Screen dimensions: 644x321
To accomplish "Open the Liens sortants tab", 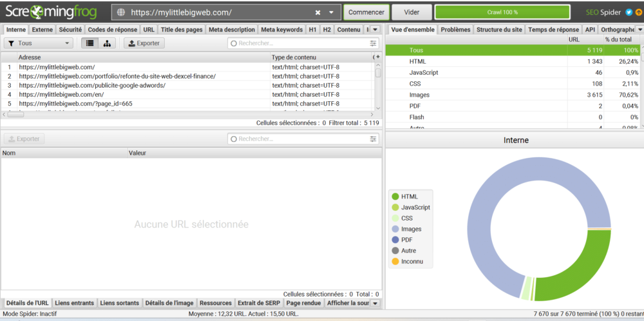I will pos(120,303).
